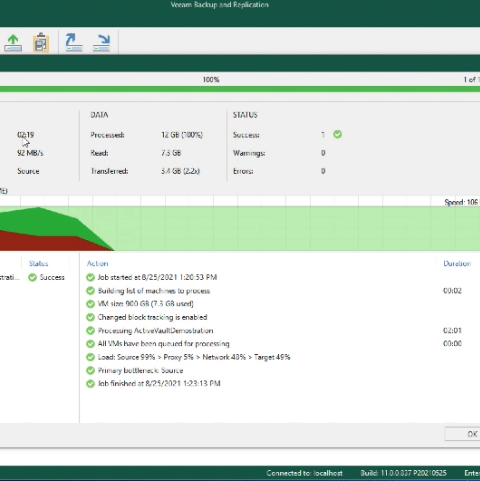This screenshot has height=481, width=480.
Task: Click the Duration column header
Action: coord(457,263)
